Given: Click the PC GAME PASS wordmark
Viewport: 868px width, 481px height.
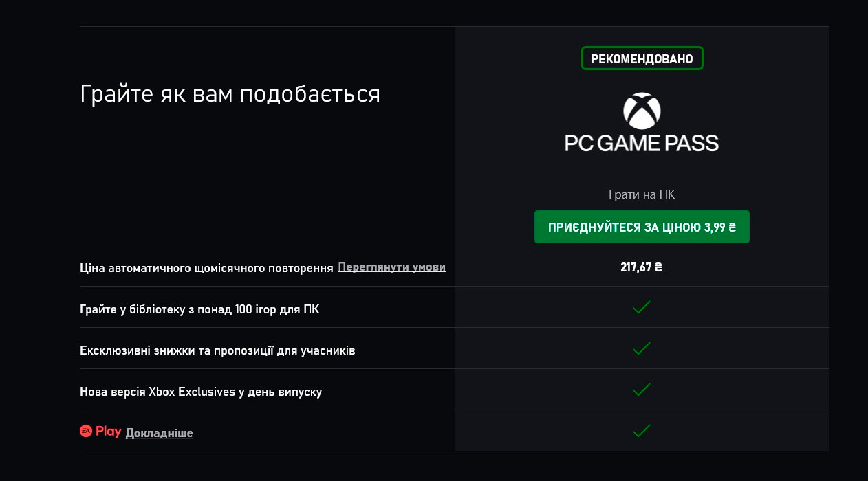Looking at the screenshot, I should tap(642, 143).
